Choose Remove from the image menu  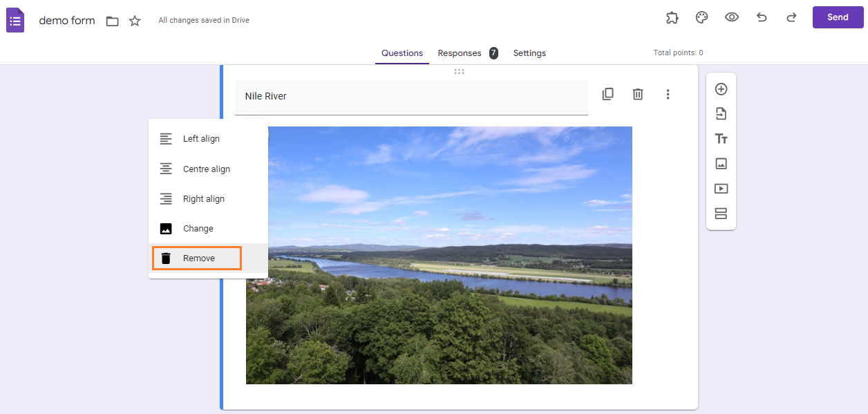coord(197,258)
